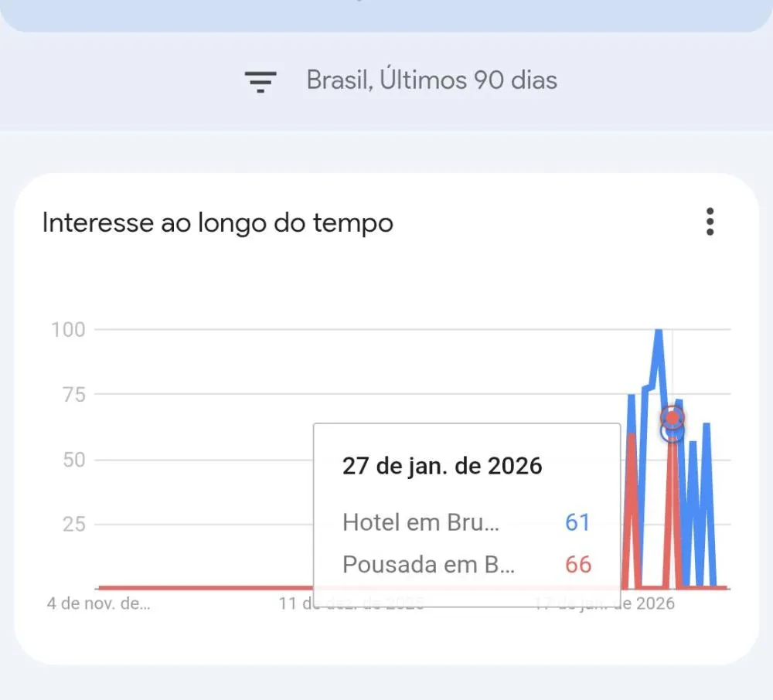
Task: Click the blue value 61 in the tooltip
Action: click(x=577, y=522)
